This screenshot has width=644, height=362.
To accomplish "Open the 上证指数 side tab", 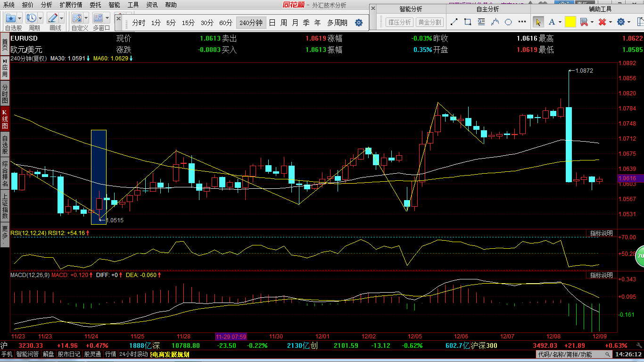I will coord(5,205).
